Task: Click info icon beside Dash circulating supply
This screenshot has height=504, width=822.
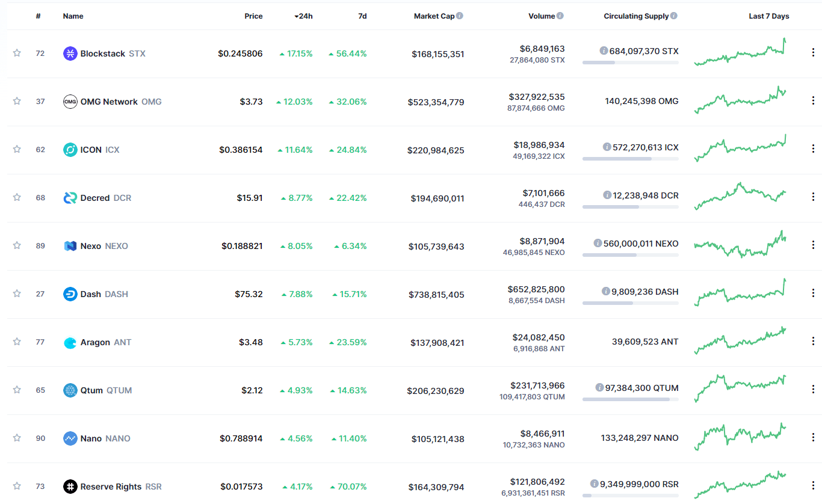Action: 605,292
